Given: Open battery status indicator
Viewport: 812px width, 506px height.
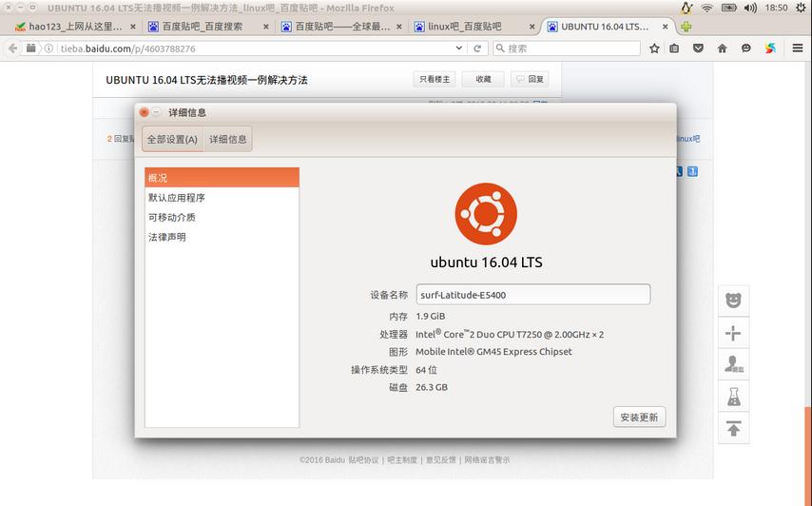Looking at the screenshot, I should click(x=728, y=8).
